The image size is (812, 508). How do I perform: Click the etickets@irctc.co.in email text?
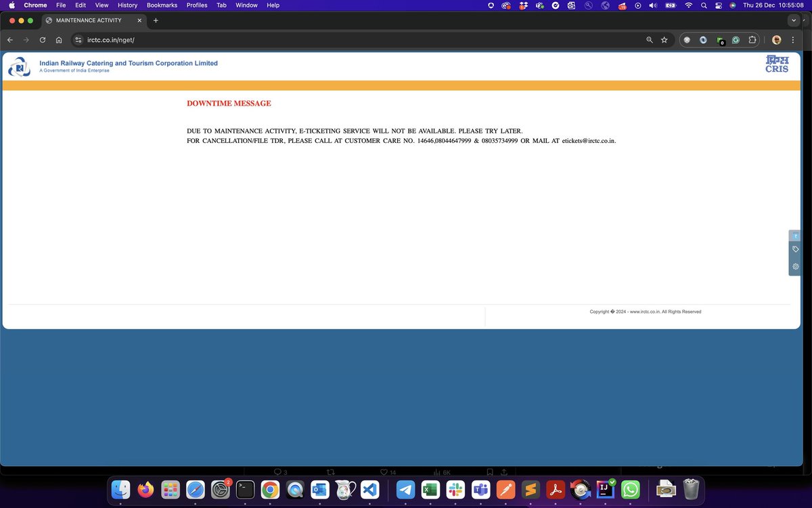click(589, 141)
